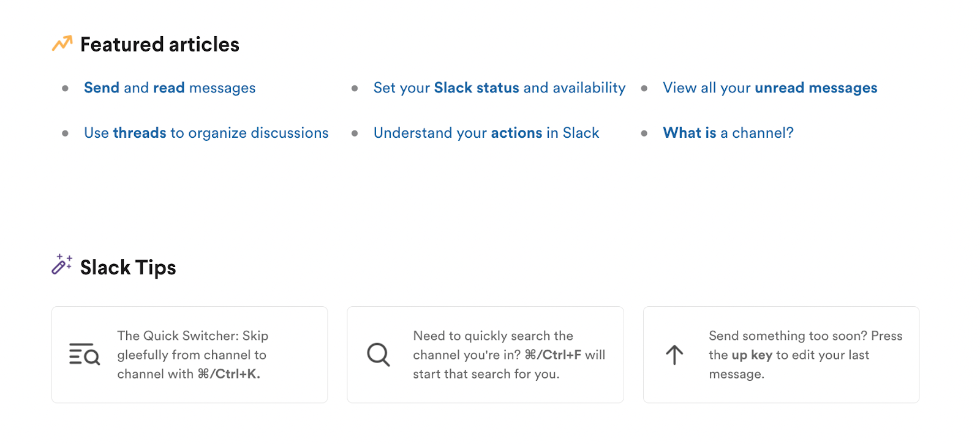Click the bullet before 'Send and read messages'
Viewport: 980px width, 444px height.
pyautogui.click(x=65, y=89)
